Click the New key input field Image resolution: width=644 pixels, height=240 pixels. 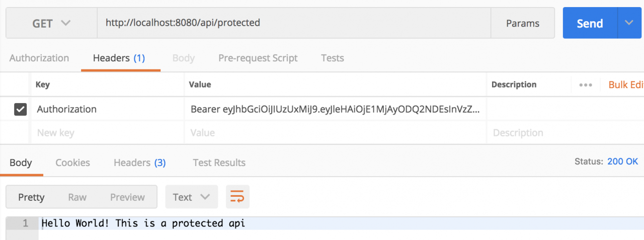[x=108, y=133]
